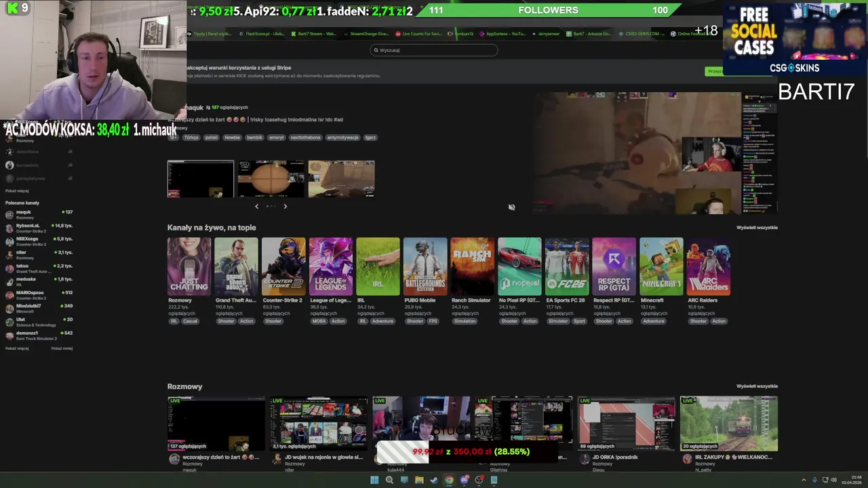Image resolution: width=868 pixels, height=488 pixels.
Task: Collapse recommended channels with Pokaż mniej
Action: click(62, 348)
